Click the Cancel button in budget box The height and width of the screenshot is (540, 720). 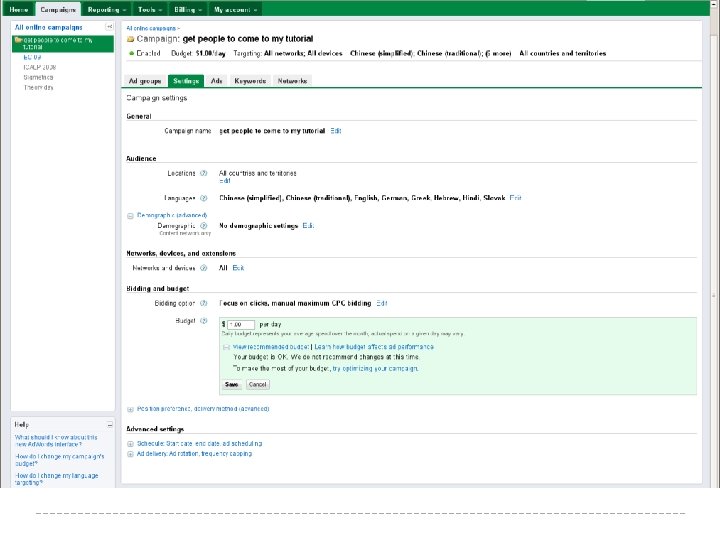coord(258,384)
